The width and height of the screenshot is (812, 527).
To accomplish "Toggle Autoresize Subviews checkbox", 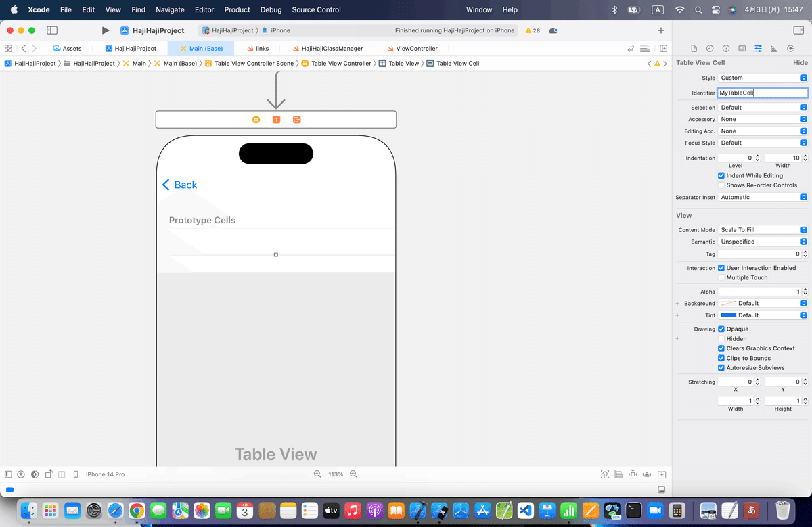I will click(x=721, y=368).
